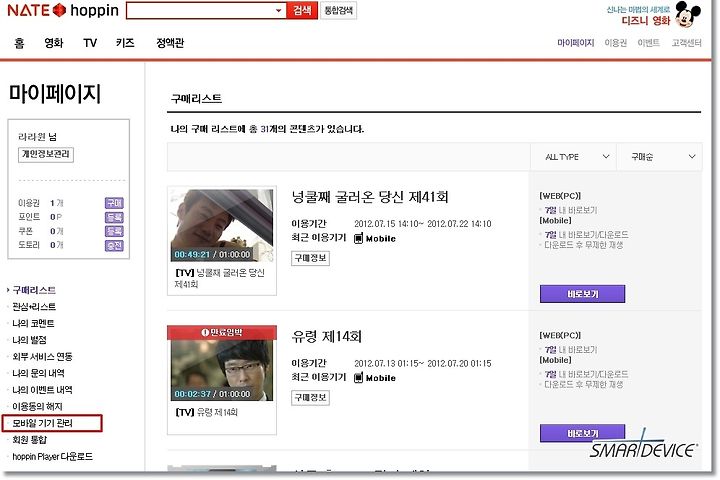Screen dimensions: 720x480
Task: Click the [TV] 유령 제14회 caption
Action: [207, 412]
